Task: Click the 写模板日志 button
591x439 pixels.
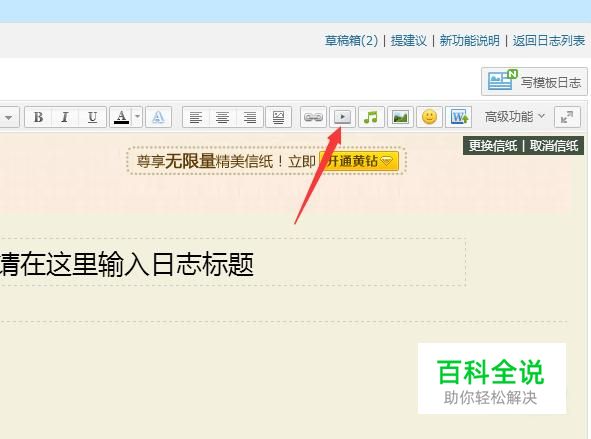Action: (534, 81)
